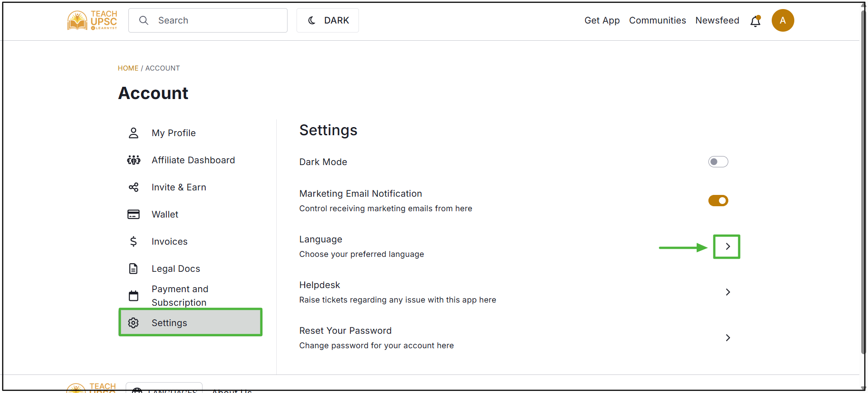The height and width of the screenshot is (393, 868).
Task: Click the Language setting label
Action: 321,239
